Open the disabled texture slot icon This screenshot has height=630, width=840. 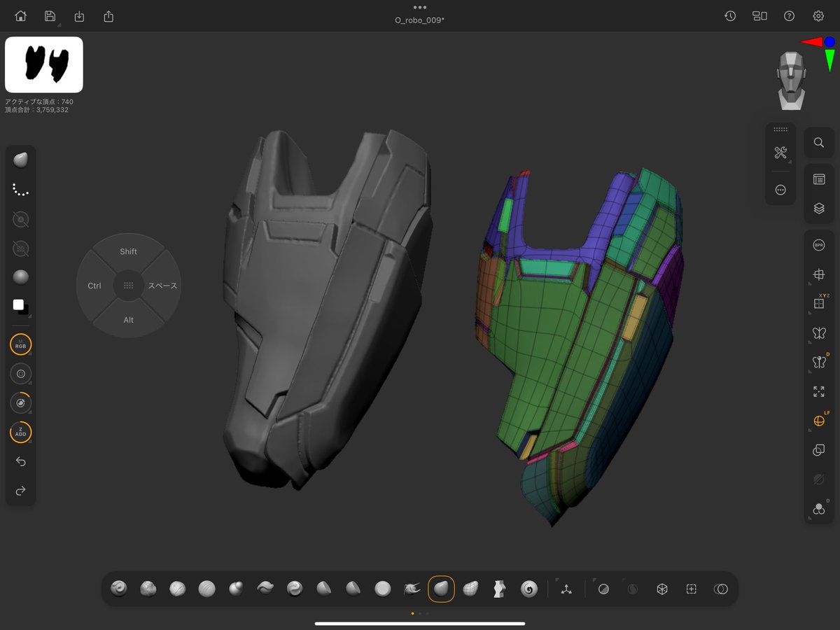pos(21,248)
